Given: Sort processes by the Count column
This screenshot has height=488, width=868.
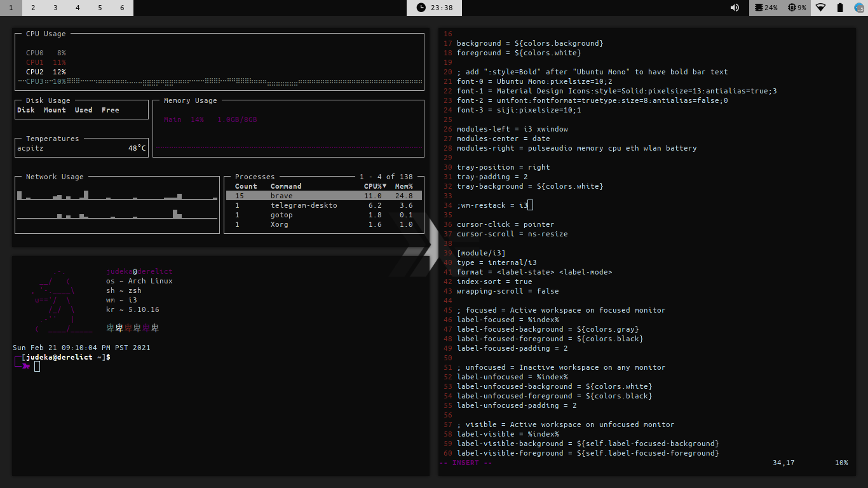Looking at the screenshot, I should (x=246, y=186).
